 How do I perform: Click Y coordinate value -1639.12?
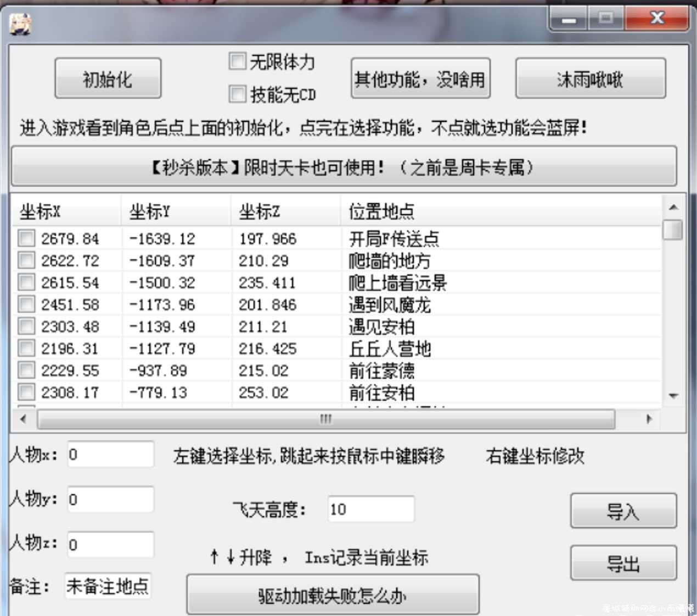coord(162,239)
